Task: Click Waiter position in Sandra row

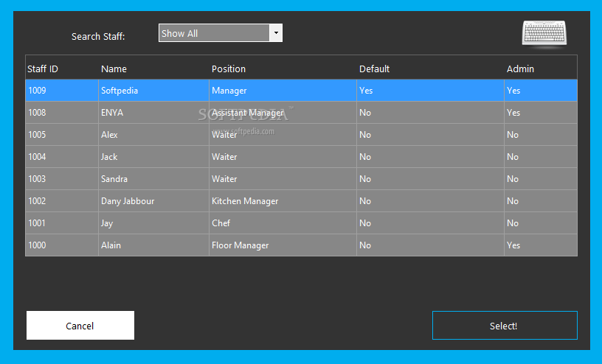Action: 283,179
